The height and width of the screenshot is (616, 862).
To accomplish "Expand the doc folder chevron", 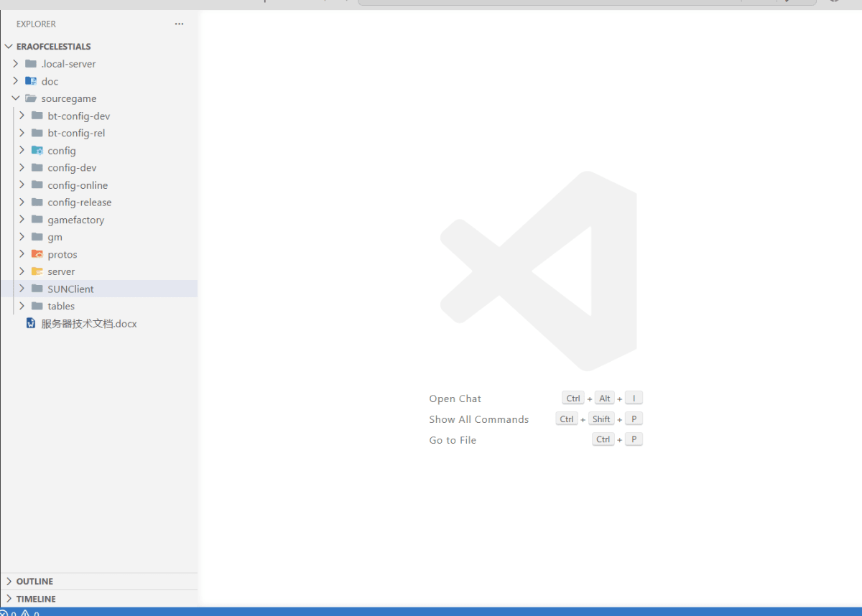I will (15, 81).
